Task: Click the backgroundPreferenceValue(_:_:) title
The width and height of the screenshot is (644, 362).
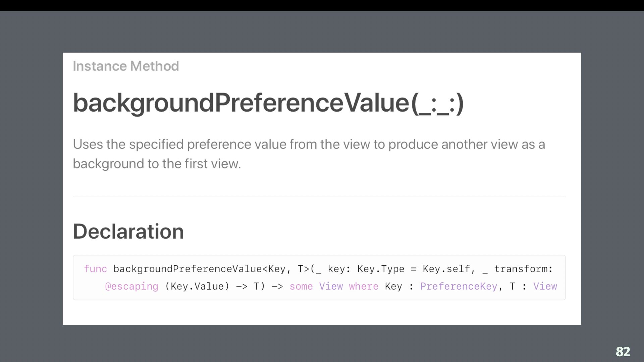Action: (x=268, y=103)
